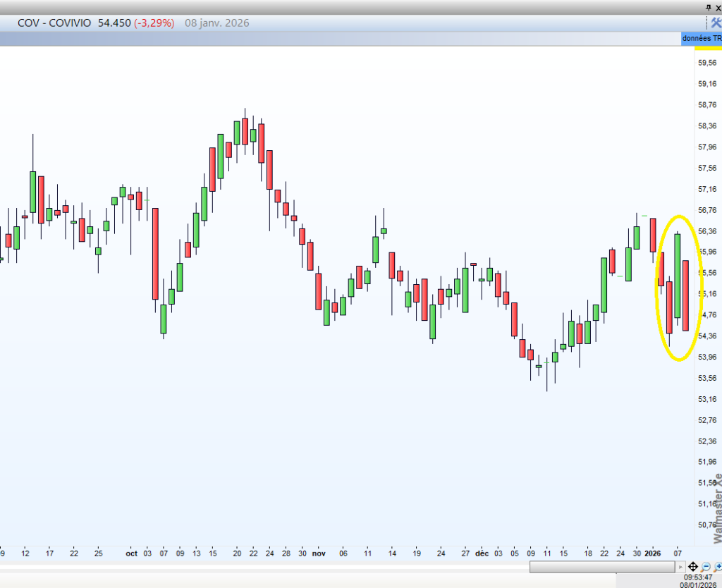
Task: Select the -3,29% change value
Action: pos(154,23)
